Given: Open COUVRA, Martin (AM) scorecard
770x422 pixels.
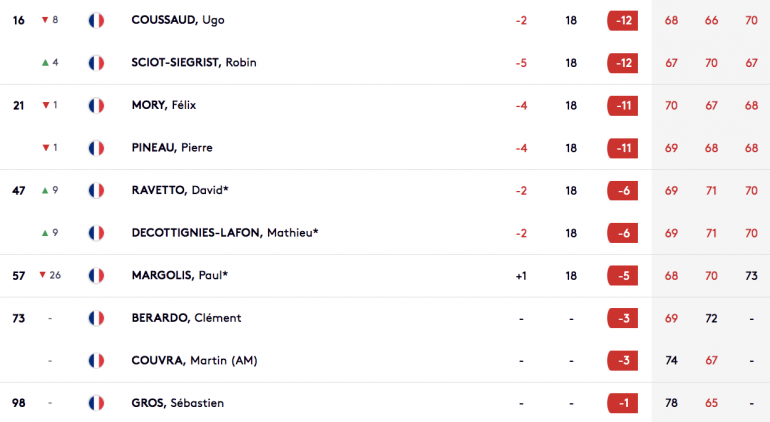Looking at the screenshot, I should [x=194, y=361].
